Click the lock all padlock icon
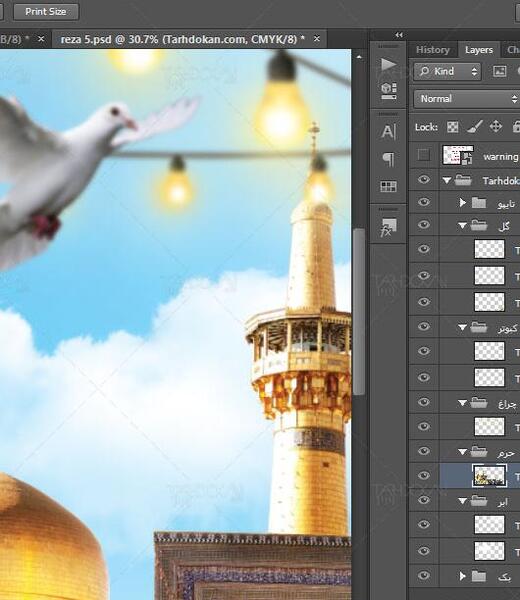 point(516,126)
